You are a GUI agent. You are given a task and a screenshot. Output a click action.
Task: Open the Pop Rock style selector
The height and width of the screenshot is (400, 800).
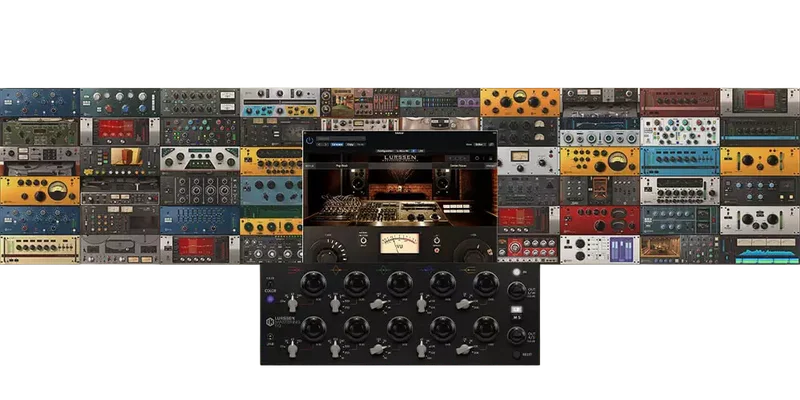click(342, 166)
